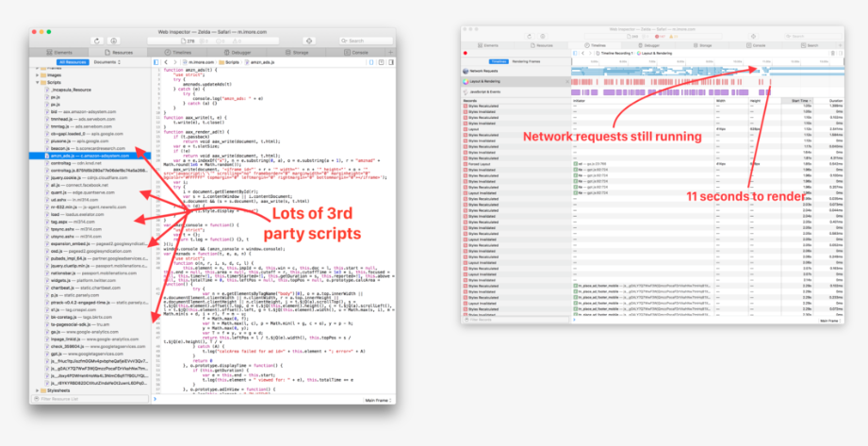Select All Resources scope button
This screenshot has height=446, width=868.
tap(74, 62)
